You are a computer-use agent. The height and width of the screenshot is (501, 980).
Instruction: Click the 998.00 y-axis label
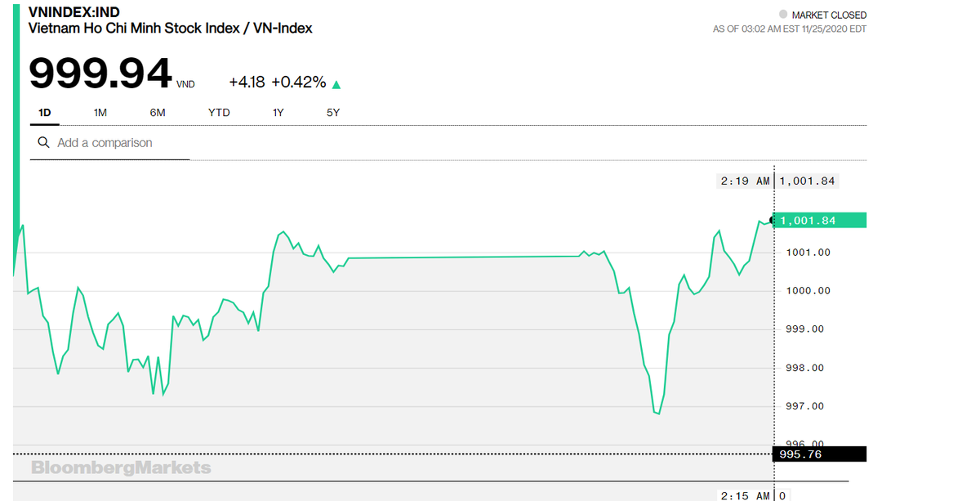point(805,368)
